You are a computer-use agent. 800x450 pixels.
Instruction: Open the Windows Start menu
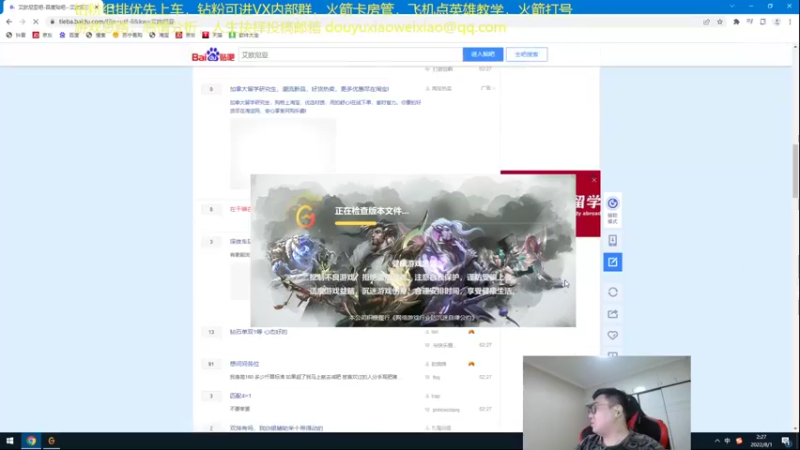[x=10, y=441]
